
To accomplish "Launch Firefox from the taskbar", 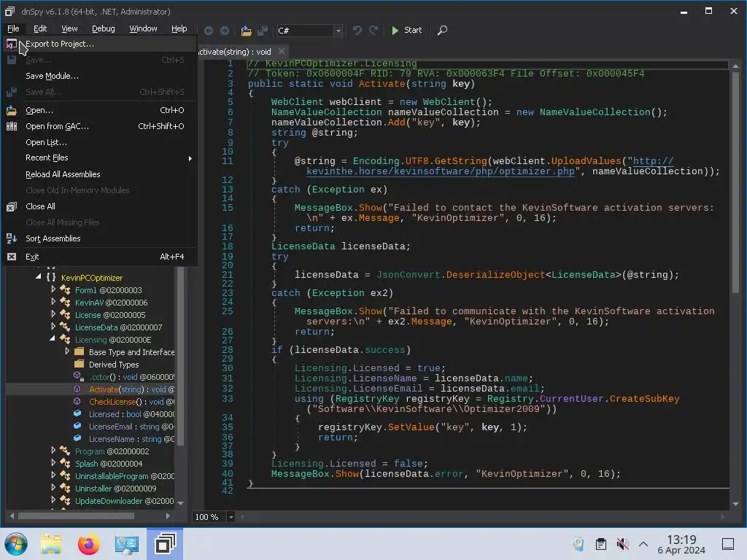I will [x=88, y=544].
